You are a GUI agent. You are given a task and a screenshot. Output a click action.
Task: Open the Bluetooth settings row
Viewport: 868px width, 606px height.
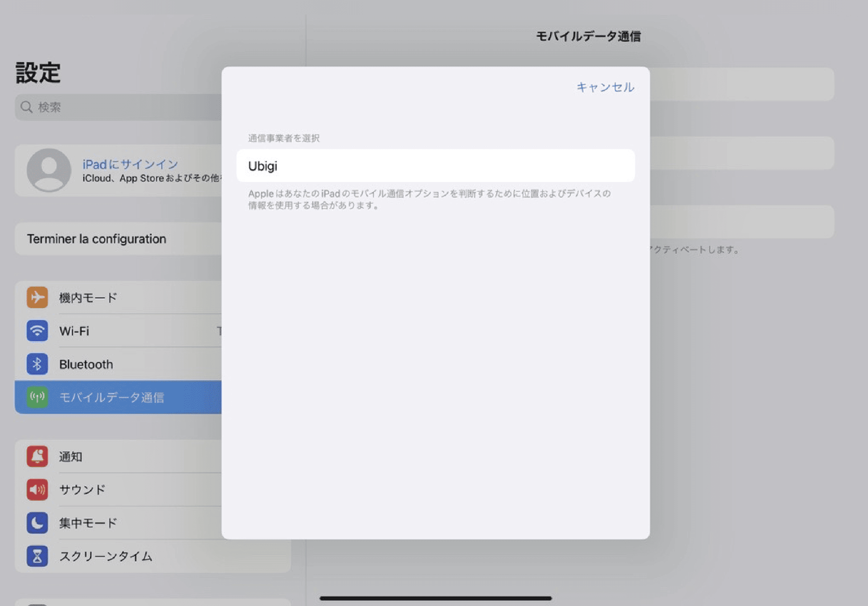click(x=118, y=364)
